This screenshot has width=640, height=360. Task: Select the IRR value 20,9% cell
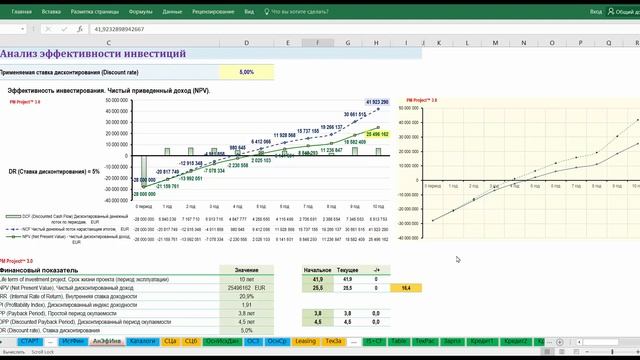[247, 296]
